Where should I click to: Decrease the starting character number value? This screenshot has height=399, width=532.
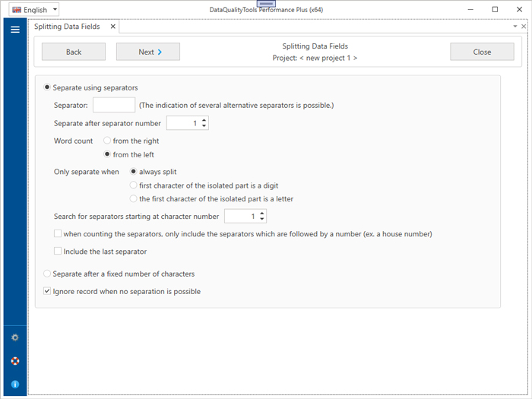[262, 219]
